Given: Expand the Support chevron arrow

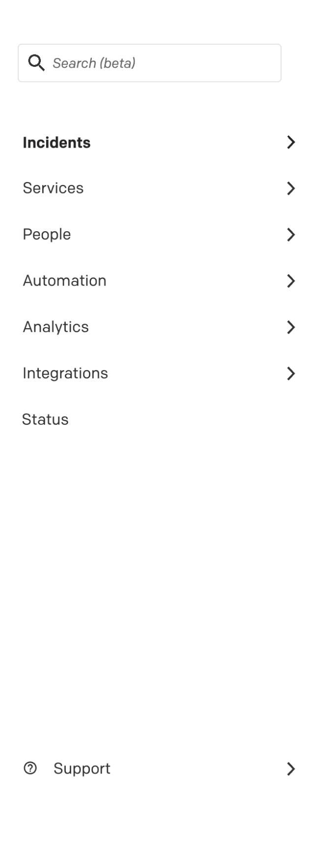Looking at the screenshot, I should (291, 769).
